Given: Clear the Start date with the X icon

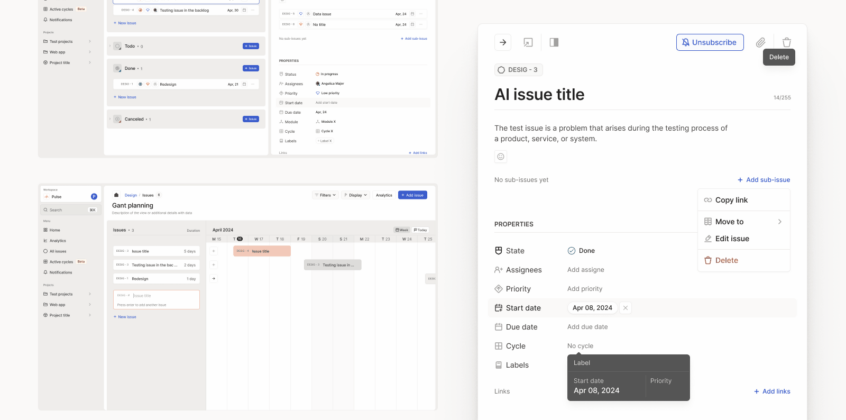Looking at the screenshot, I should tap(625, 308).
